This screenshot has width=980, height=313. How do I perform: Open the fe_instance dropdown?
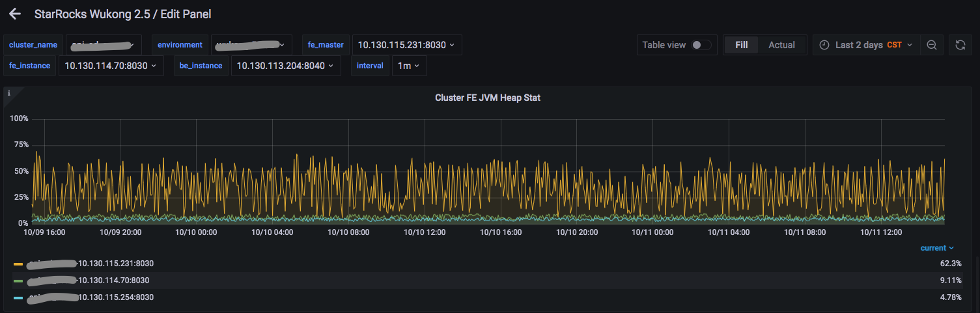tap(111, 66)
